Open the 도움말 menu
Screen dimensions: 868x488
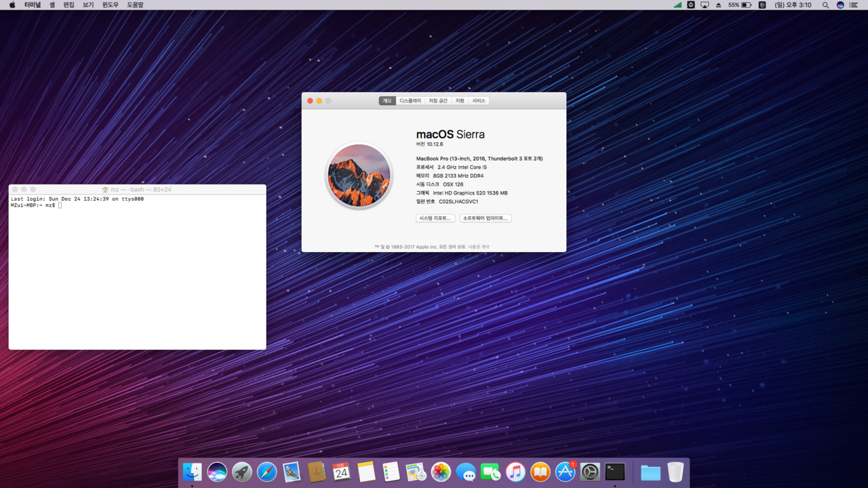point(135,5)
